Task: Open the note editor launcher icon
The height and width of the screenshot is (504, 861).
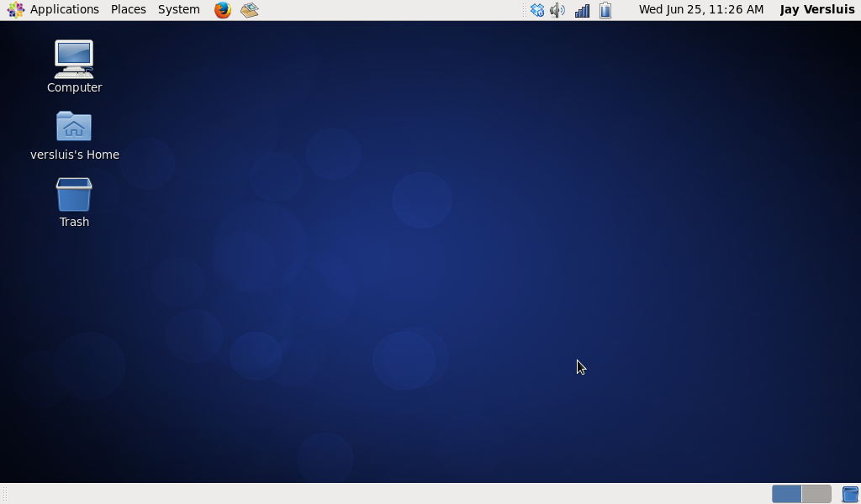Action: (x=249, y=10)
